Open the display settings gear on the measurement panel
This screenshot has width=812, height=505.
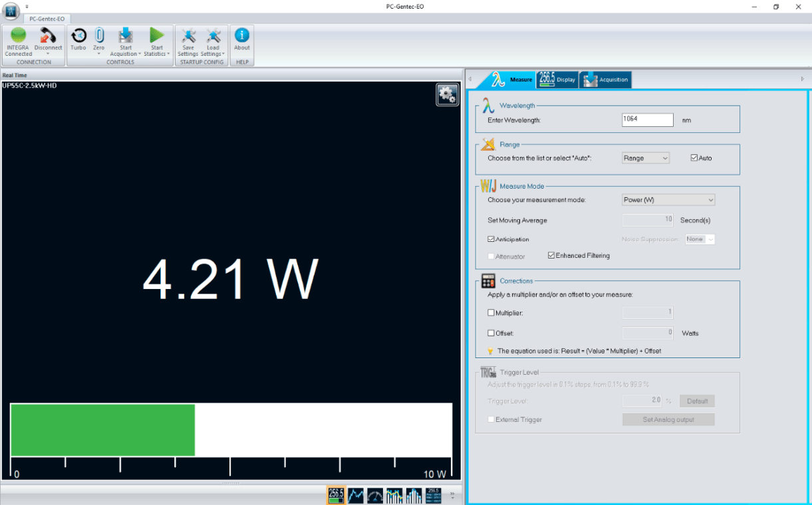(x=447, y=94)
